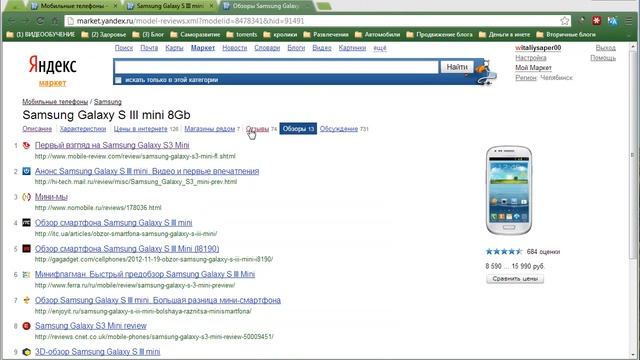Click itc.ua favicon of result 4
The width and height of the screenshot is (640, 360).
pyautogui.click(x=26, y=223)
